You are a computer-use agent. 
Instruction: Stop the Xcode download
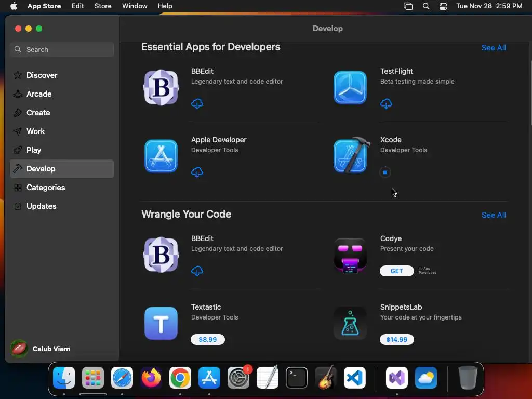click(x=385, y=172)
